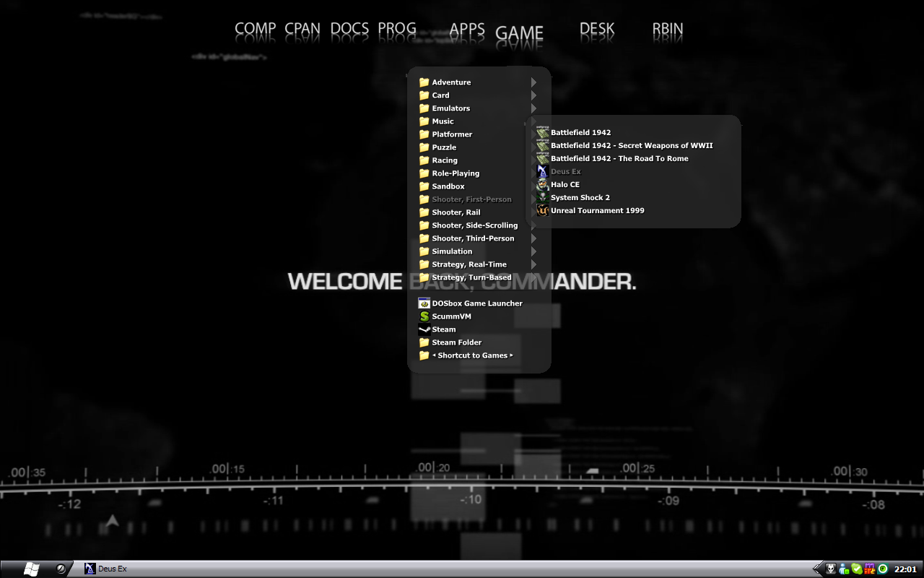Viewport: 924px width, 578px height.
Task: Click The Road To Rome game icon
Action: click(x=543, y=159)
